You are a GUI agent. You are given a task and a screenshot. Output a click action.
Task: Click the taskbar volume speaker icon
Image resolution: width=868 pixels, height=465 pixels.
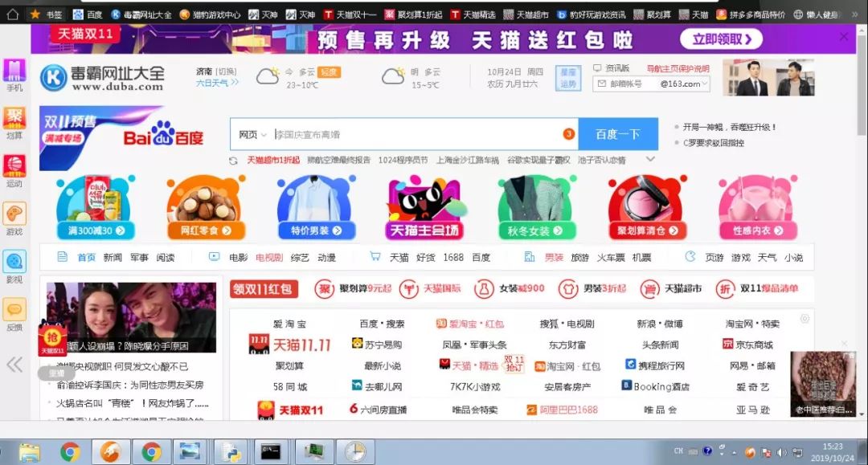781,452
